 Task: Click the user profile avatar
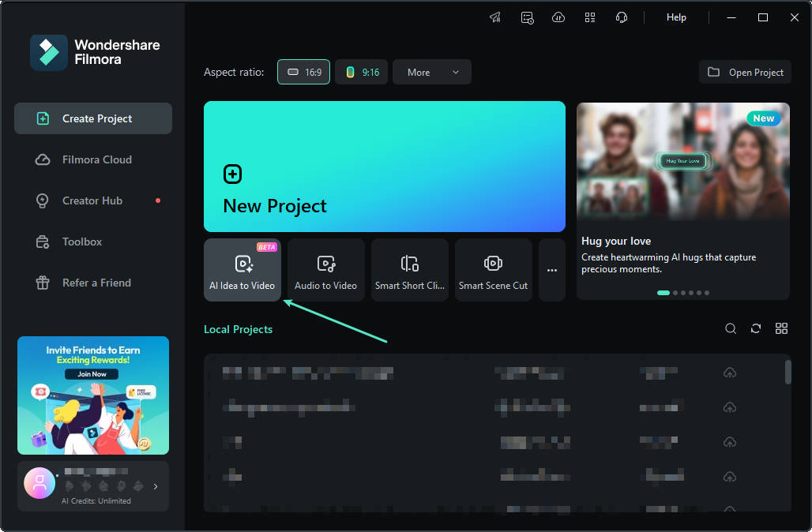coord(39,483)
